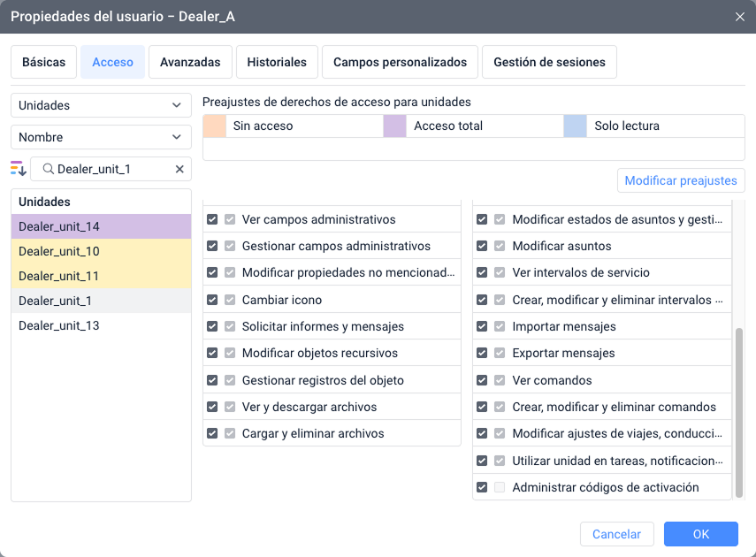The height and width of the screenshot is (557, 756).
Task: Open the Campos personalizados tab
Action: 400,63
